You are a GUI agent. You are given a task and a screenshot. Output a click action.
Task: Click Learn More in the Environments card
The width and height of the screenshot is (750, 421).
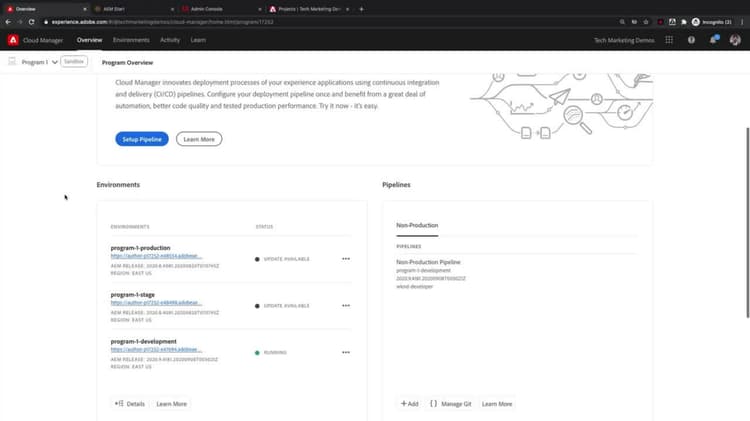pos(171,404)
